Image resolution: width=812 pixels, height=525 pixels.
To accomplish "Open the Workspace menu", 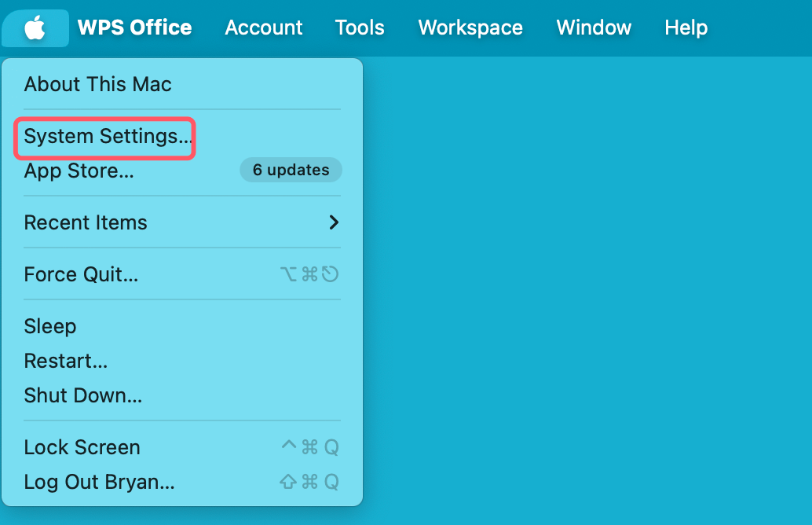I will (x=470, y=28).
